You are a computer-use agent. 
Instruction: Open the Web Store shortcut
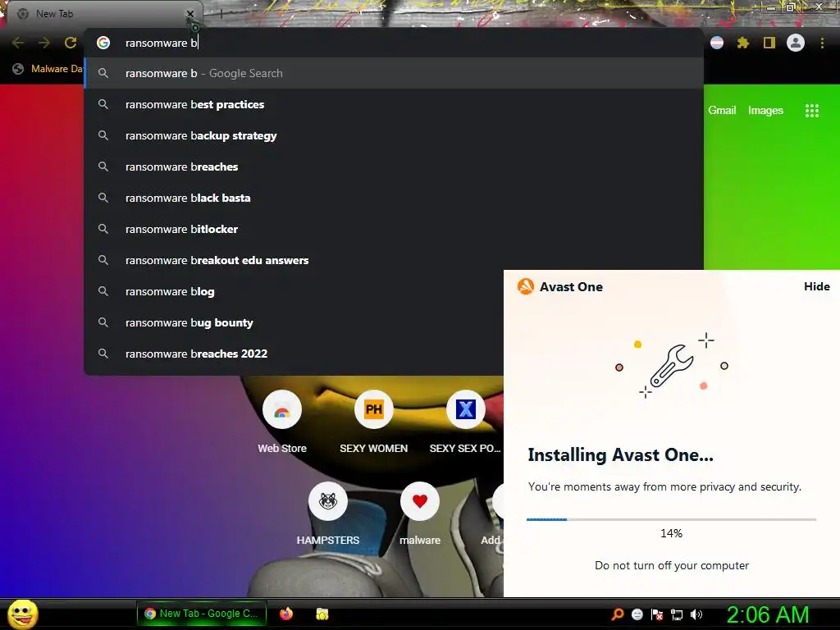point(282,422)
